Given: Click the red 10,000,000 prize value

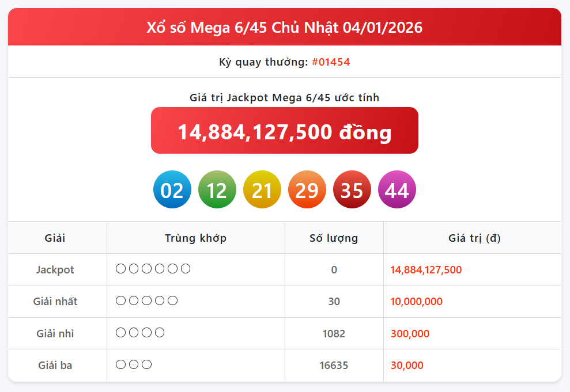Looking at the screenshot, I should (x=416, y=301).
